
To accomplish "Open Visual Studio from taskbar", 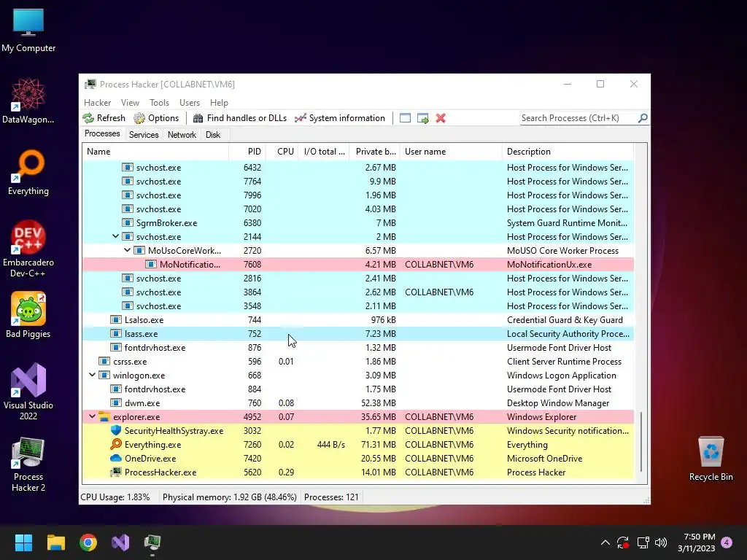I will pyautogui.click(x=120, y=542).
